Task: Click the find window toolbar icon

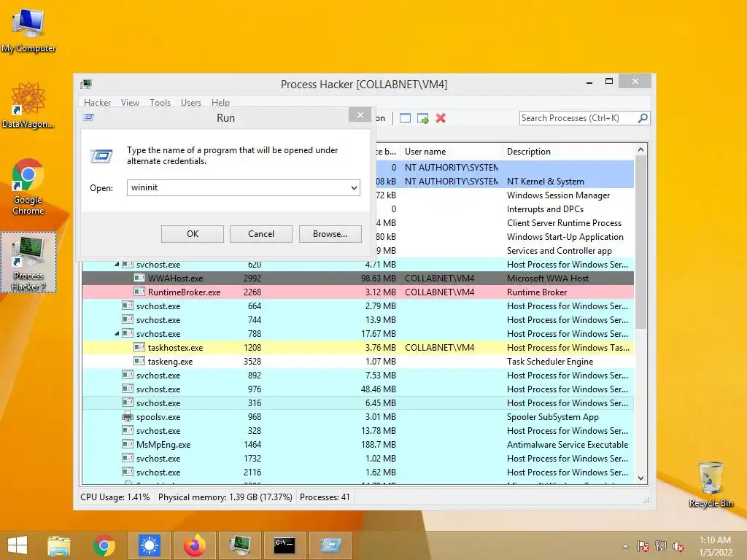Action: [x=405, y=118]
